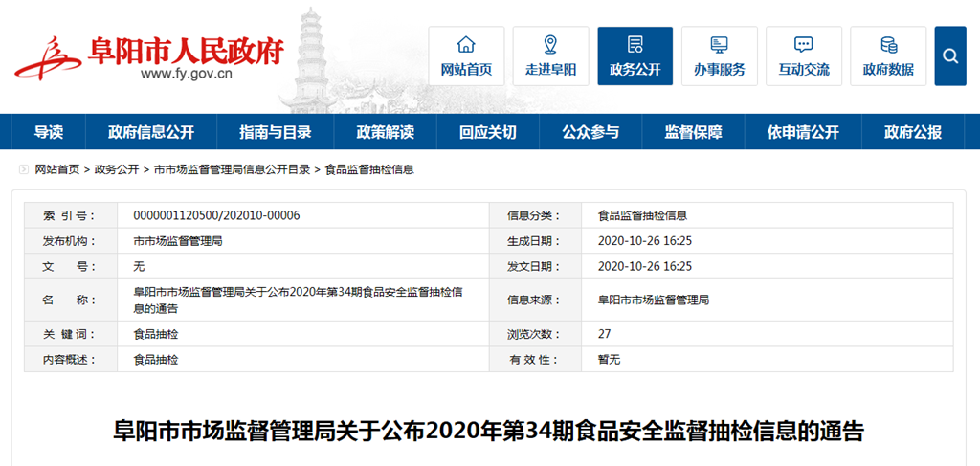The image size is (980, 466).
Task: Click 政务公开 in the breadcrumb
Action: coord(116,169)
